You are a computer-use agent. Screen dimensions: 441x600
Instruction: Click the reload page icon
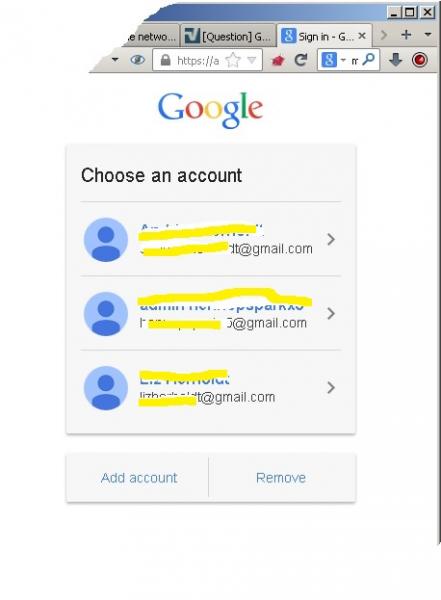click(x=301, y=60)
